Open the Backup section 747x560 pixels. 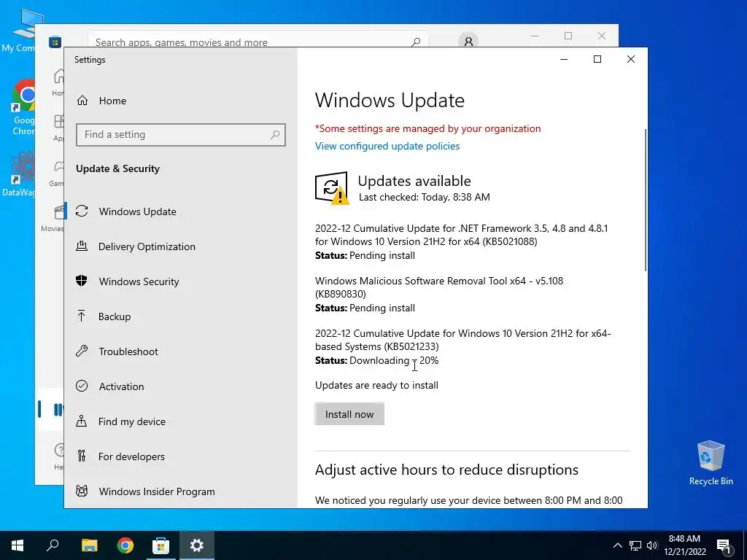(115, 316)
